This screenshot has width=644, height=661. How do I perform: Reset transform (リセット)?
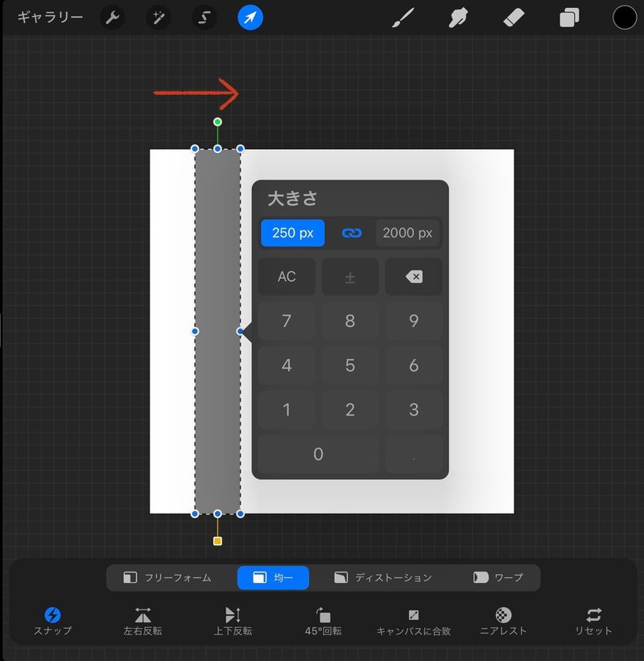593,622
